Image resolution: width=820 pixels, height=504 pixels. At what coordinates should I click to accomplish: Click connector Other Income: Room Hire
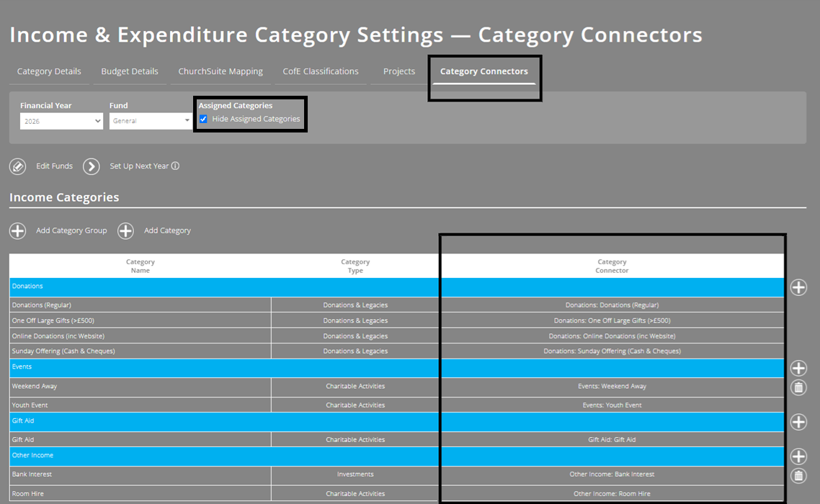click(612, 493)
